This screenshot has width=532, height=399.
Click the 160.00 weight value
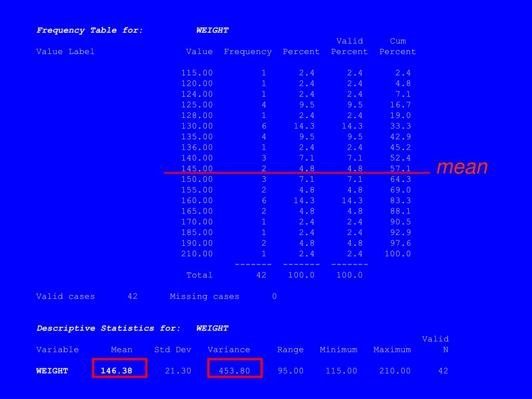click(197, 201)
